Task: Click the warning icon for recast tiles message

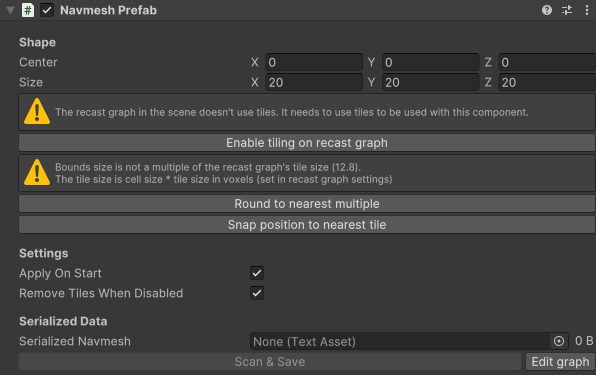Action: 37,111
